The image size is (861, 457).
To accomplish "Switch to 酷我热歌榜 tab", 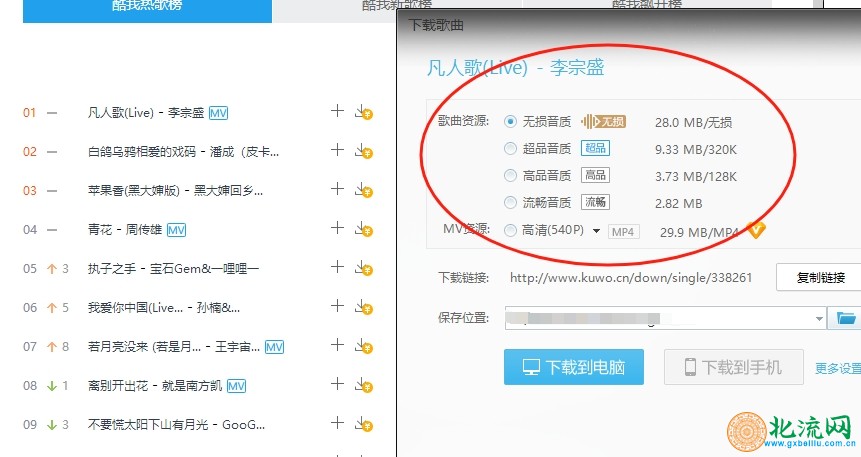I will point(147,11).
